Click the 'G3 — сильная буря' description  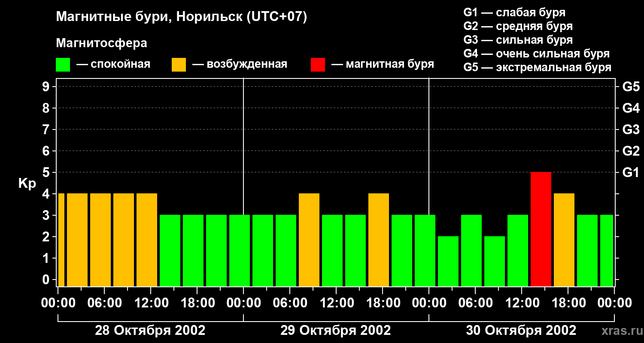pyautogui.click(x=518, y=40)
